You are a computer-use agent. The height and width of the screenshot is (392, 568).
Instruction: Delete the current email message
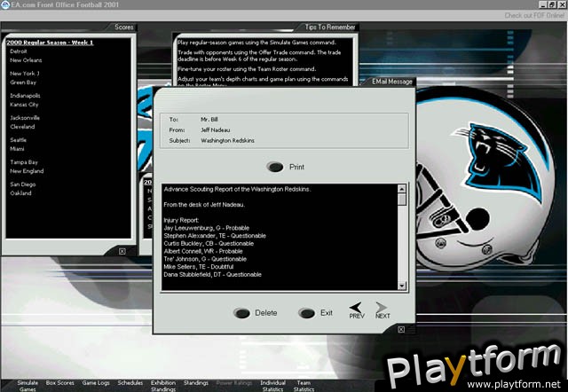click(241, 313)
